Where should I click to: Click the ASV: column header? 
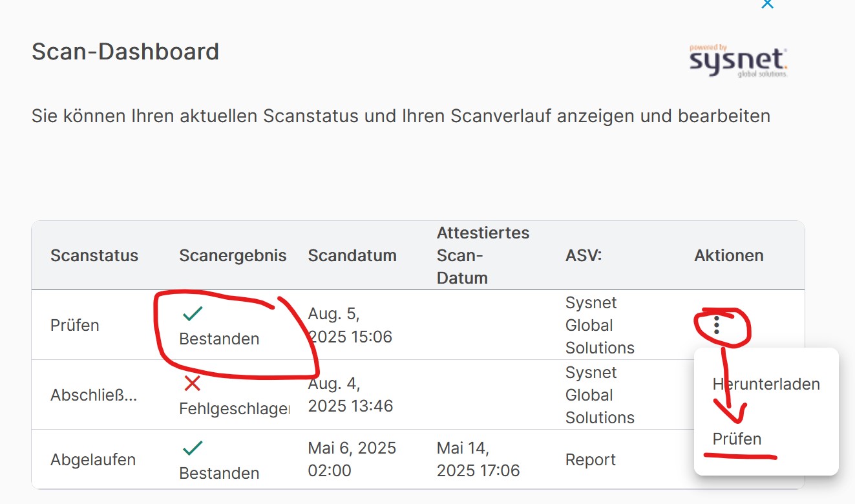pos(584,255)
